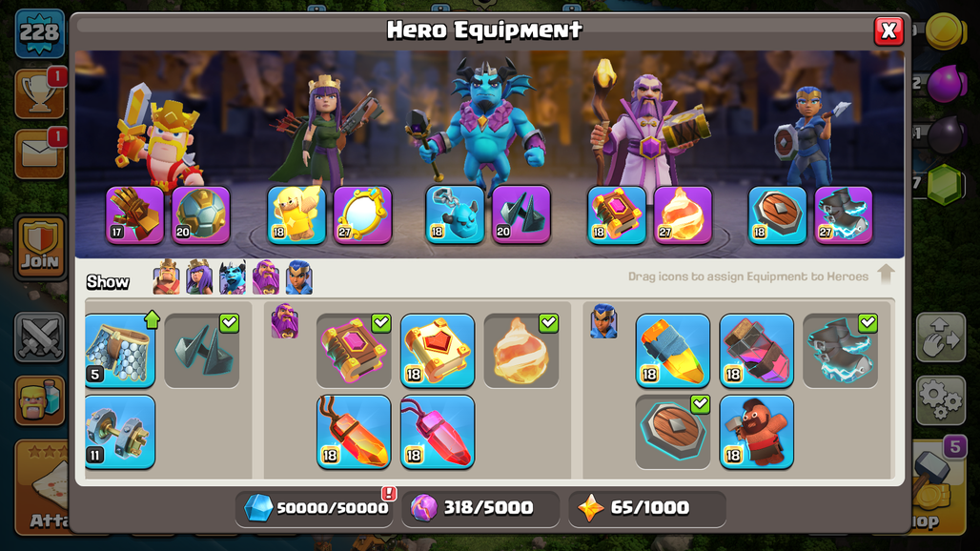980x551 pixels.
Task: Select the level 11 dumbbell barbell equipment
Action: coord(120,432)
